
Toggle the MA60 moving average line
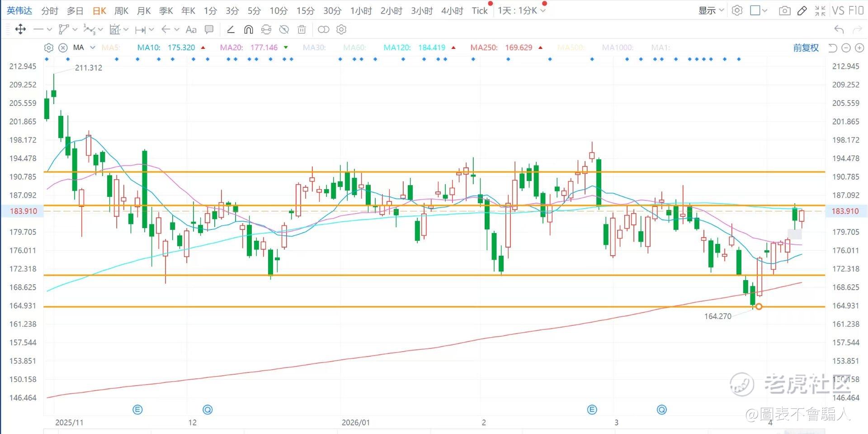pyautogui.click(x=354, y=48)
